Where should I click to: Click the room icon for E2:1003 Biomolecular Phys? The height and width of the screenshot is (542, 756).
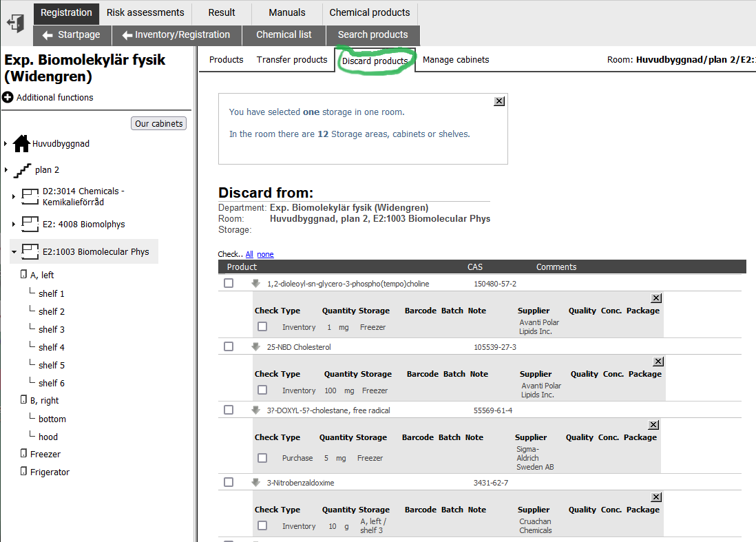(x=30, y=251)
